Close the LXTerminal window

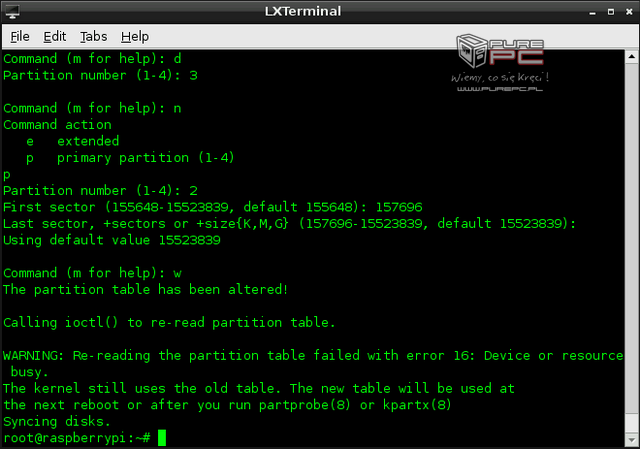tap(629, 12)
